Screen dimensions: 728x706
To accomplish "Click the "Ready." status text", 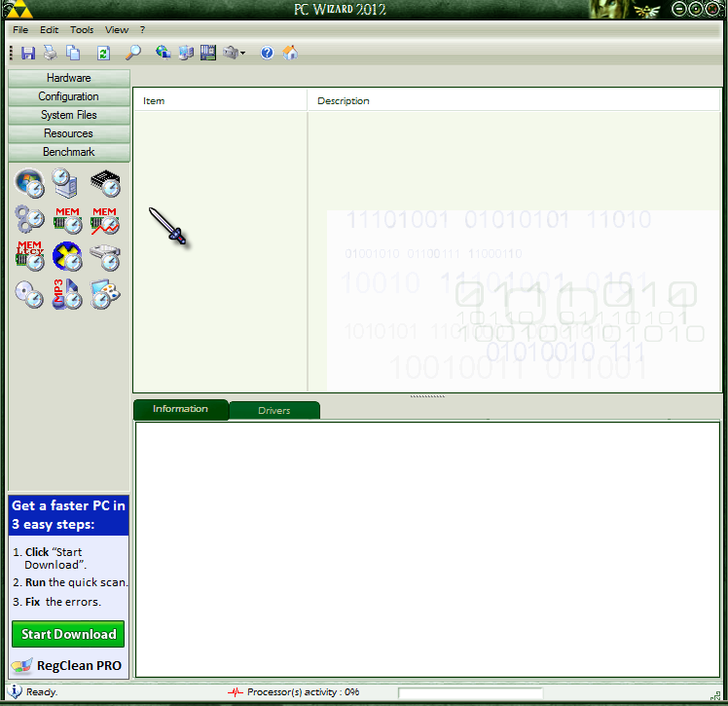I will (x=42, y=692).
